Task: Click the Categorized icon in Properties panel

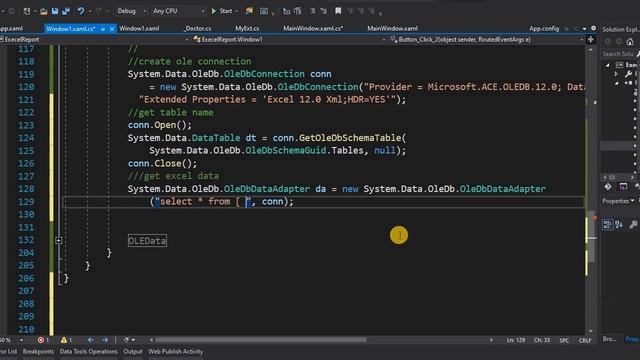Action: 607,224
